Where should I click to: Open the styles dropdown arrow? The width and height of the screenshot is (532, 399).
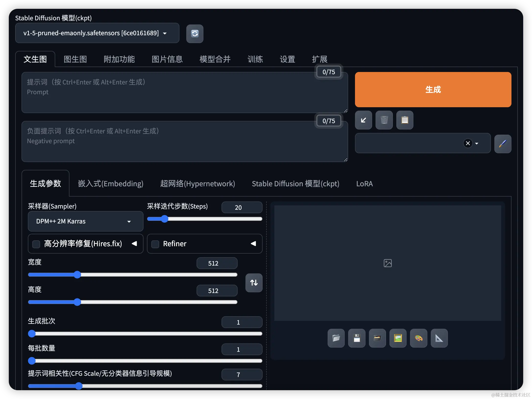point(477,143)
